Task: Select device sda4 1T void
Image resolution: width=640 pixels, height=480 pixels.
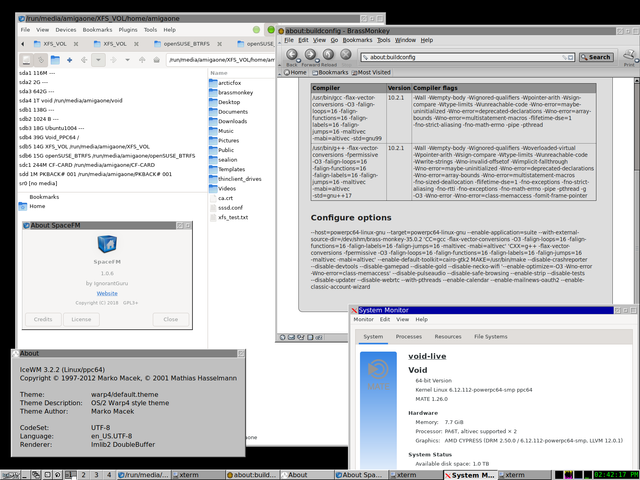Action: (70, 100)
